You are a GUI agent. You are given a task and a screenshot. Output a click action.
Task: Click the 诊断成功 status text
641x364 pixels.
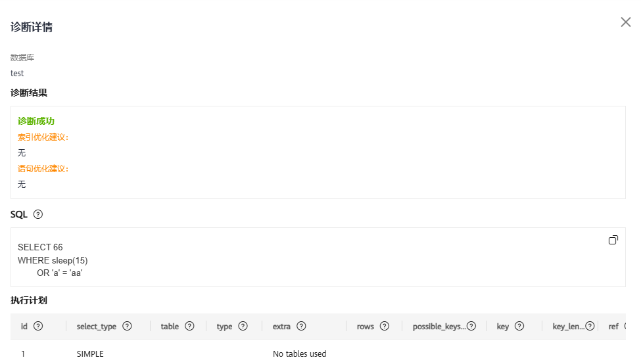pos(36,121)
